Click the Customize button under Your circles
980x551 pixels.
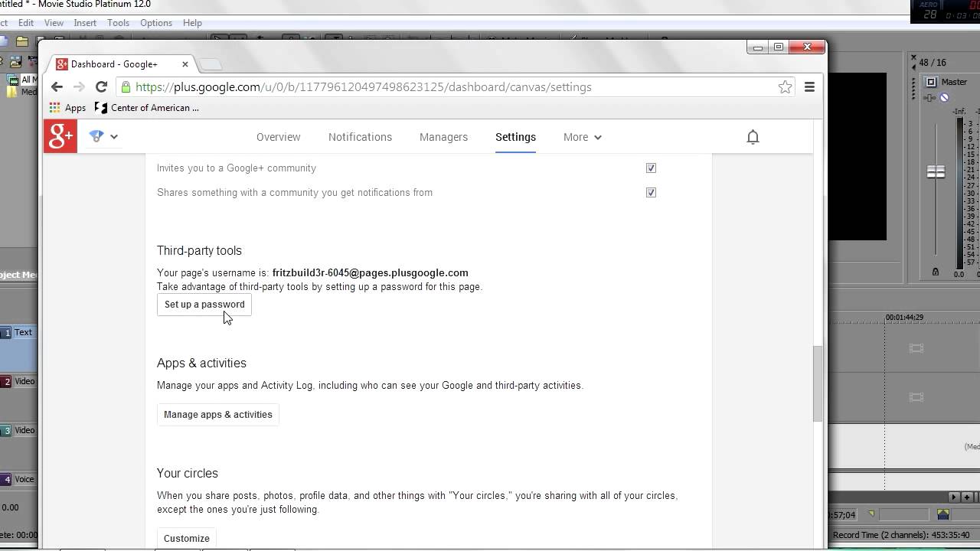(x=187, y=539)
